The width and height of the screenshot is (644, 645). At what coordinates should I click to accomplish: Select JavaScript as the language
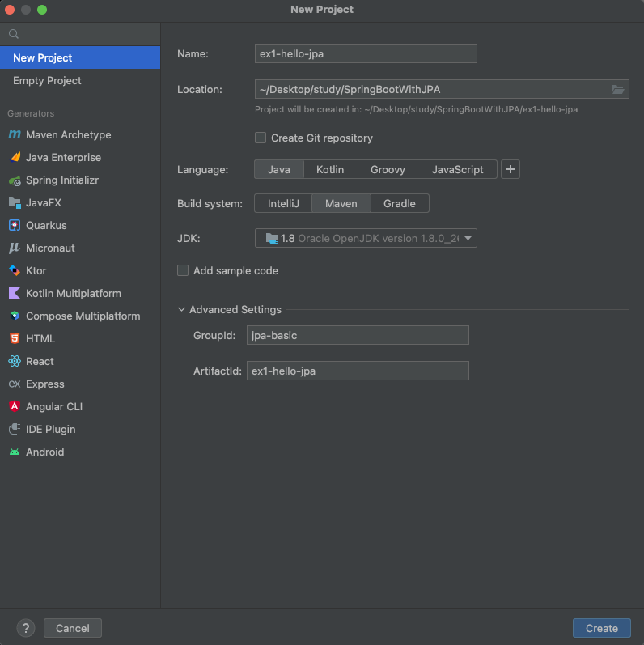click(x=457, y=169)
